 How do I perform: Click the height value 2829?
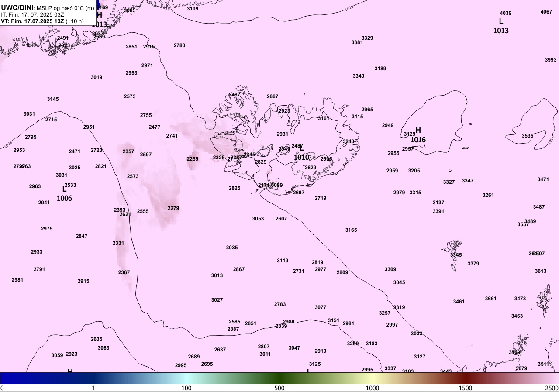(x=261, y=162)
